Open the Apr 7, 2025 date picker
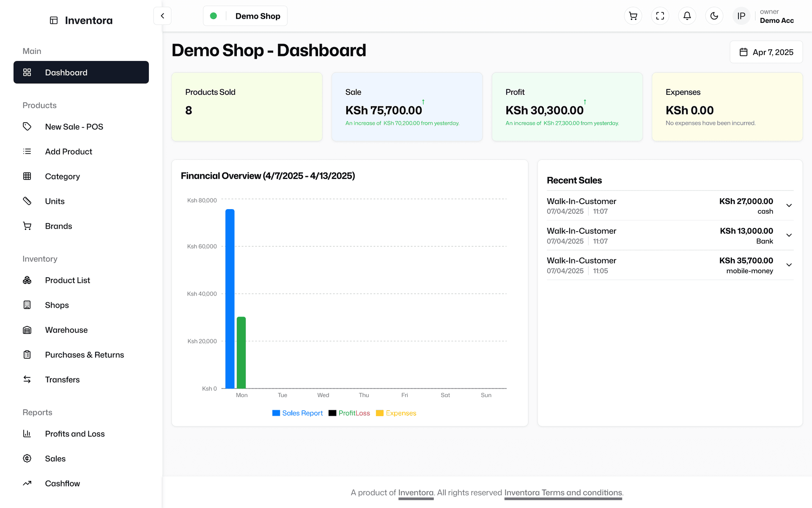The image size is (812, 508). coord(766,52)
